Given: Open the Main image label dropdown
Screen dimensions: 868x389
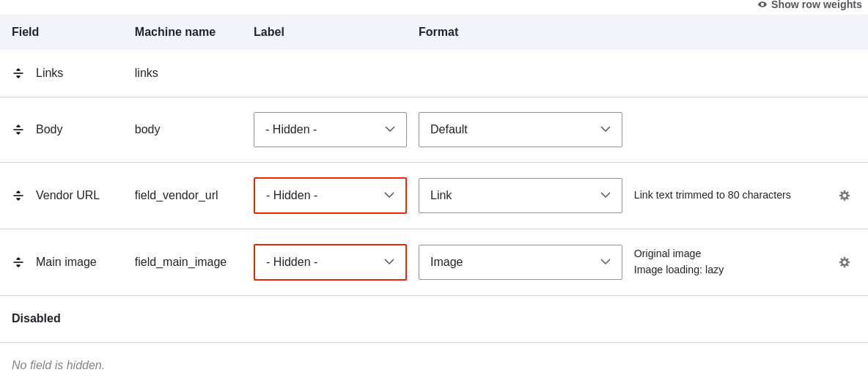Looking at the screenshot, I should pyautogui.click(x=330, y=262).
